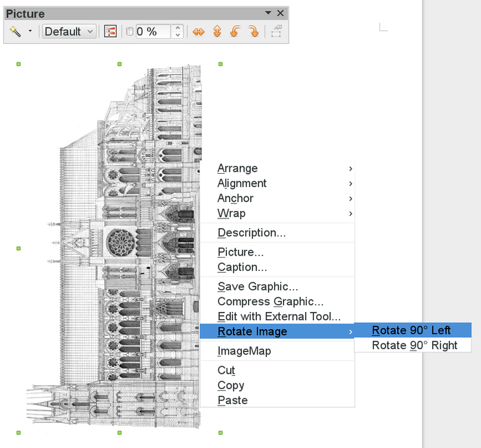The width and height of the screenshot is (481, 448).
Task: Select Rotate 90° Left from the submenu
Action: click(x=411, y=331)
